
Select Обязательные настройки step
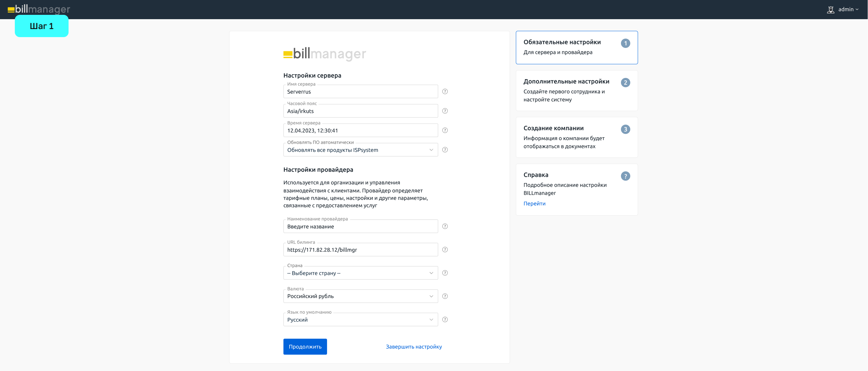(577, 48)
